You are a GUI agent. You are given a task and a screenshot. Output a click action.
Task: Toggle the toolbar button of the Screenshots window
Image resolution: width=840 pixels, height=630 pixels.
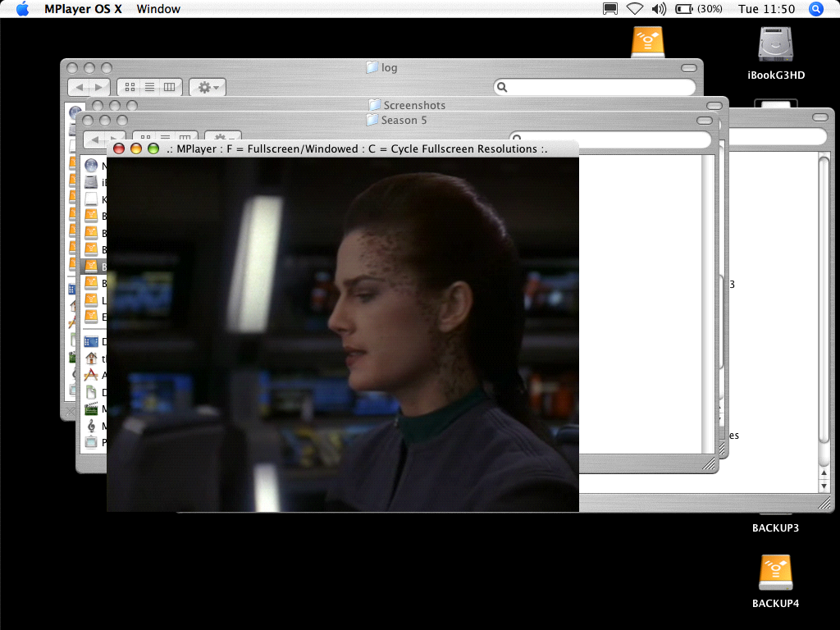click(x=714, y=106)
